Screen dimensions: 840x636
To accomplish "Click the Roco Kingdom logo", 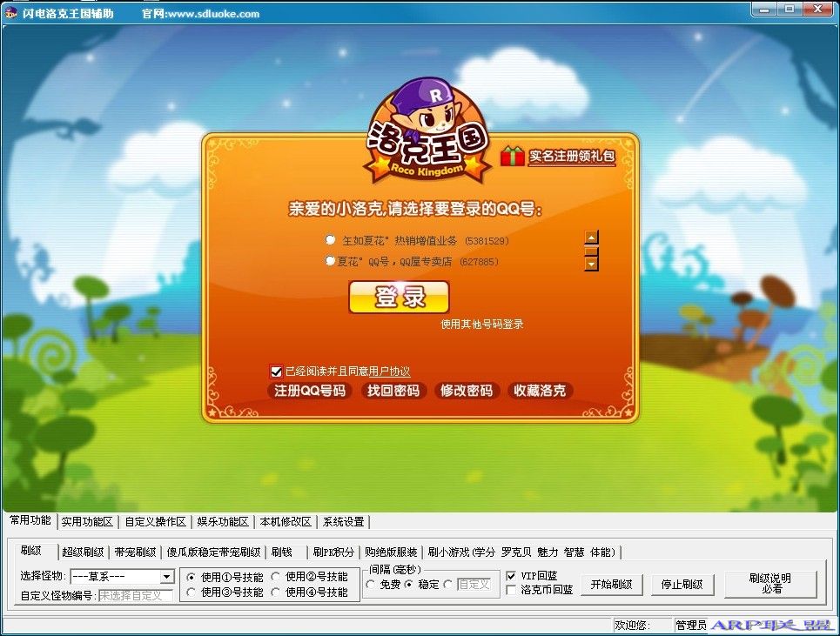I will (427, 131).
